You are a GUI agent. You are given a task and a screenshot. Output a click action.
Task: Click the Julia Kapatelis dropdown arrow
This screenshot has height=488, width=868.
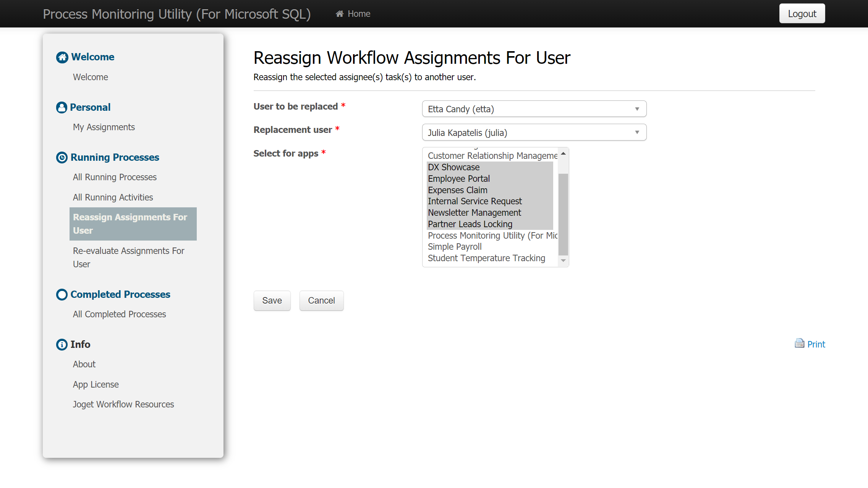click(637, 133)
